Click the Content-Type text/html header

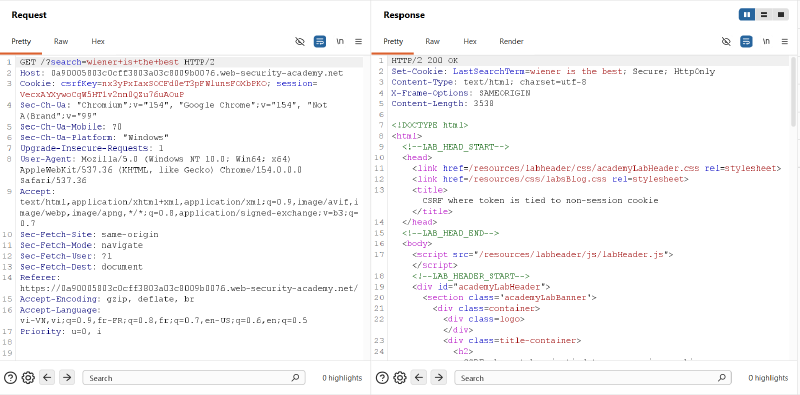pyautogui.click(x=489, y=82)
